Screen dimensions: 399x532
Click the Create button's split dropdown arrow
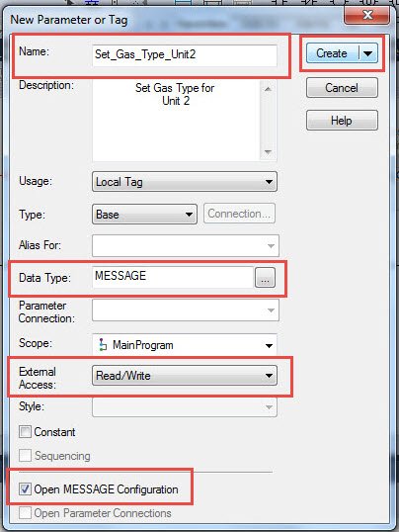[368, 53]
